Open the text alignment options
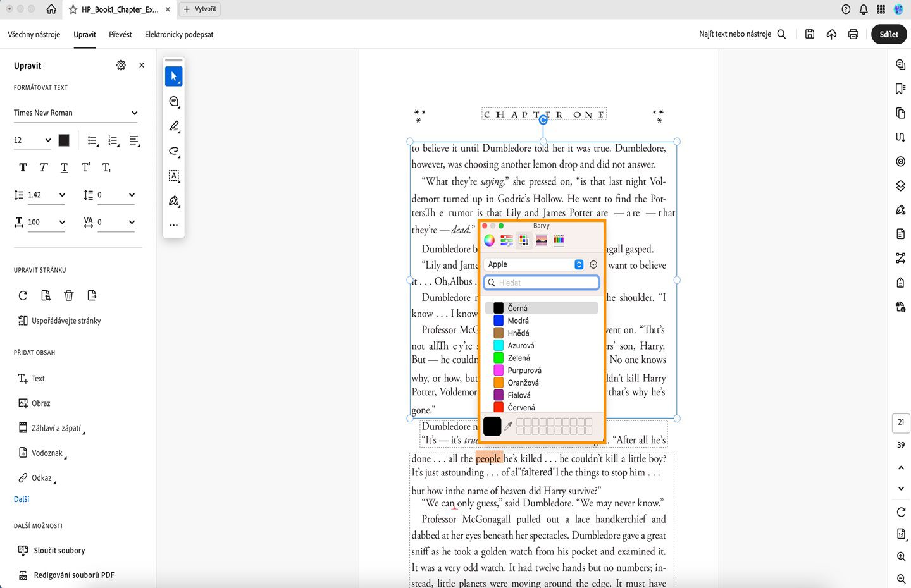Screen dimensions: 911x588 pyautogui.click(x=134, y=141)
